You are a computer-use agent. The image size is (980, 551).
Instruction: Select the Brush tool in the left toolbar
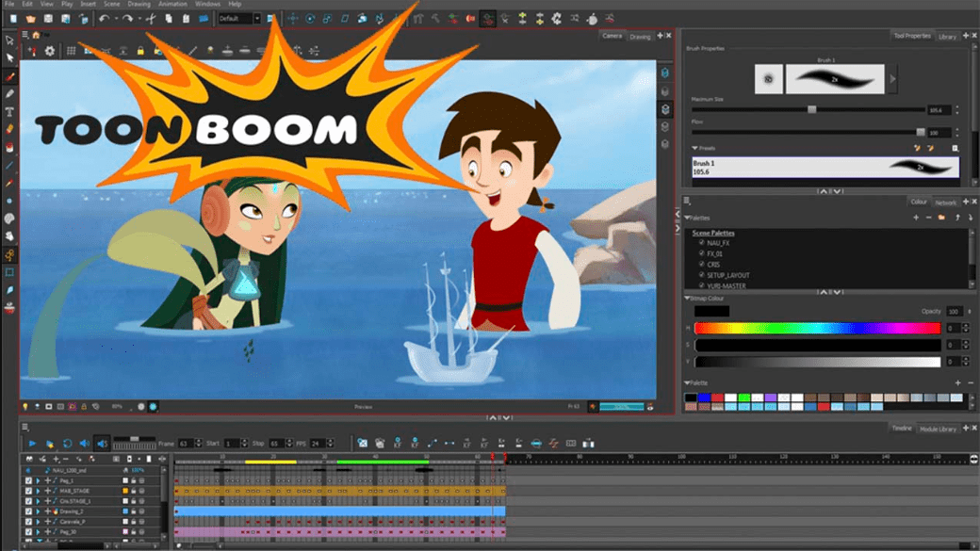click(x=10, y=76)
